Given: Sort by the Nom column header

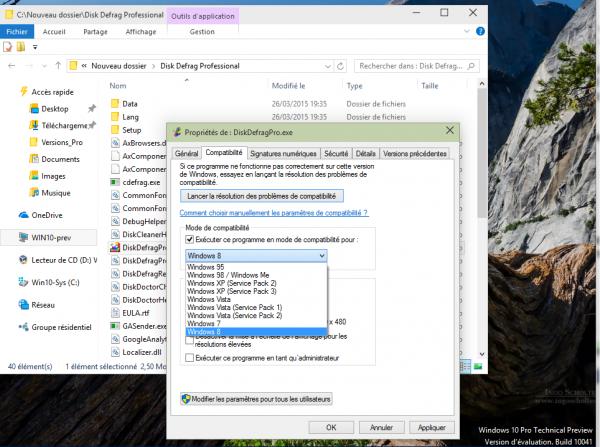Looking at the screenshot, I should 118,86.
